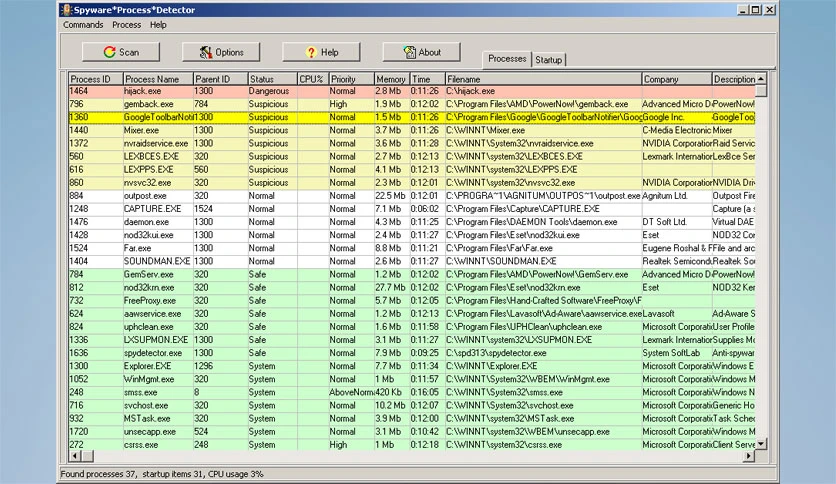The width and height of the screenshot is (836, 484).
Task: Sort by Filename column header
Action: [x=543, y=79]
